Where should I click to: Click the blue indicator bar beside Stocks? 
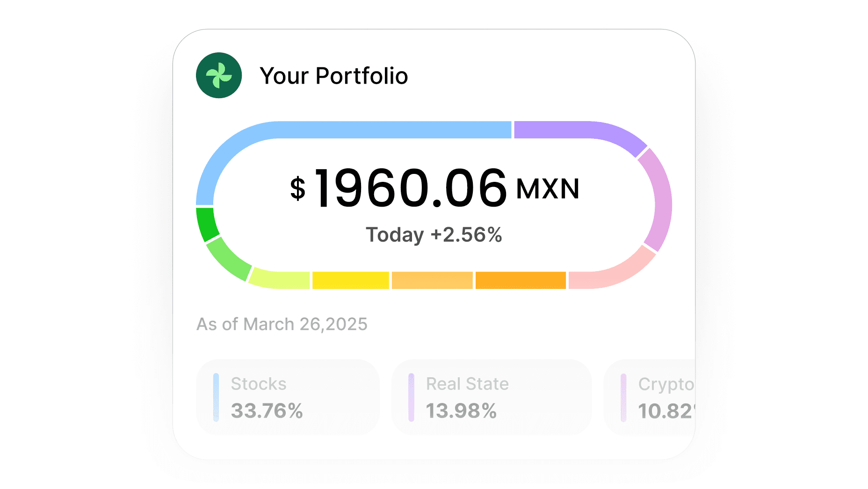click(216, 397)
